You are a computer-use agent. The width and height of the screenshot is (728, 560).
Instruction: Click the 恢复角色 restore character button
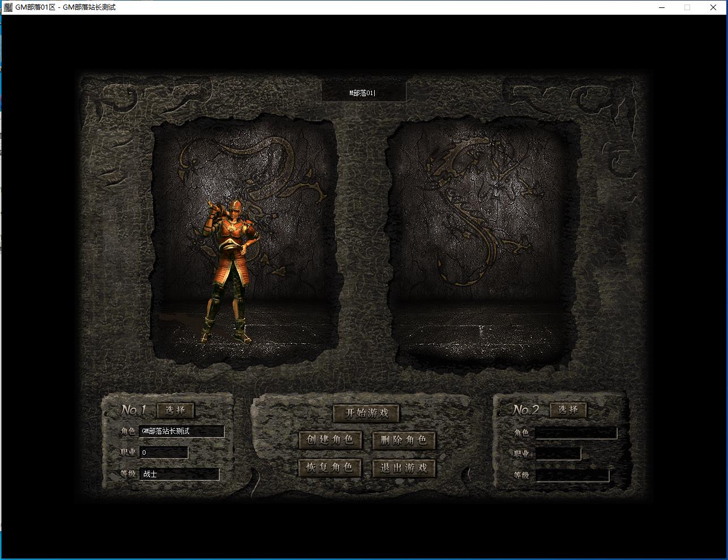tap(329, 467)
